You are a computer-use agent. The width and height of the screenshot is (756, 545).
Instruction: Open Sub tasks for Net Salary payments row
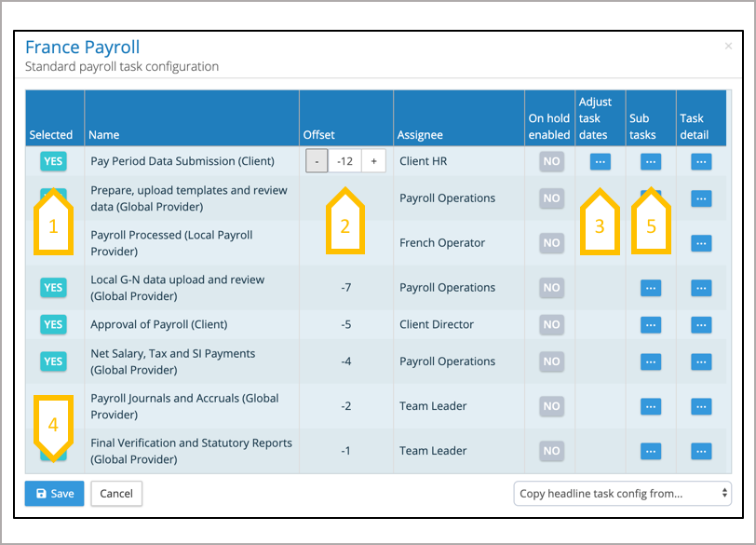tap(651, 361)
